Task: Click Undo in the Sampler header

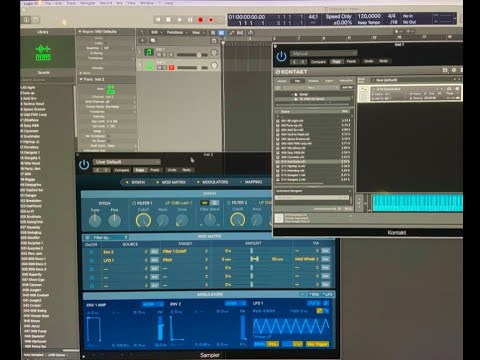Action: (172, 170)
